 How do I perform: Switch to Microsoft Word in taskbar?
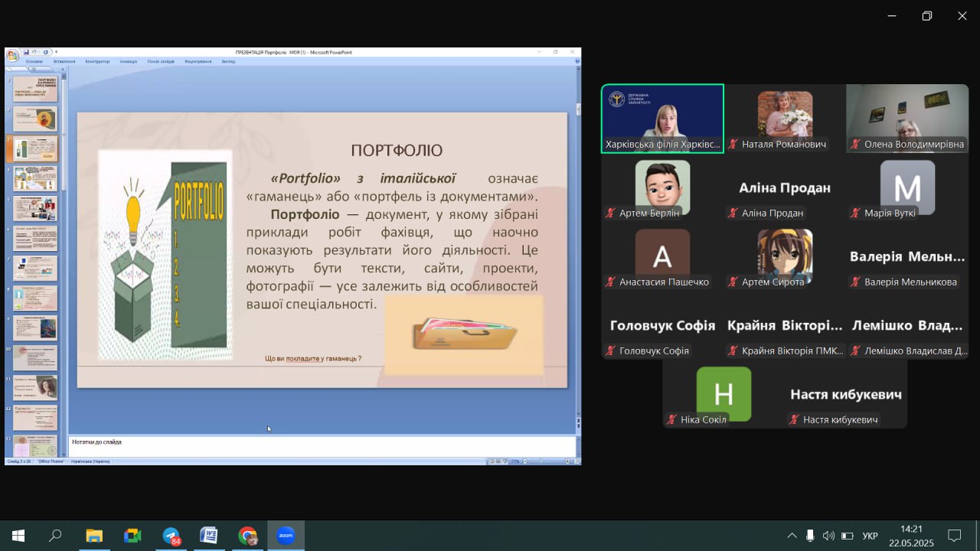pyautogui.click(x=209, y=536)
